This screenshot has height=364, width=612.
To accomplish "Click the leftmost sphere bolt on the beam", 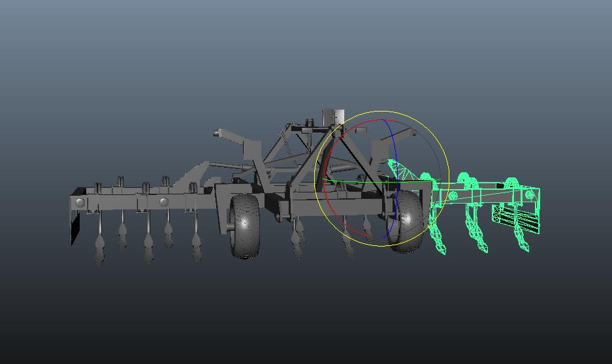I will 80,203.
